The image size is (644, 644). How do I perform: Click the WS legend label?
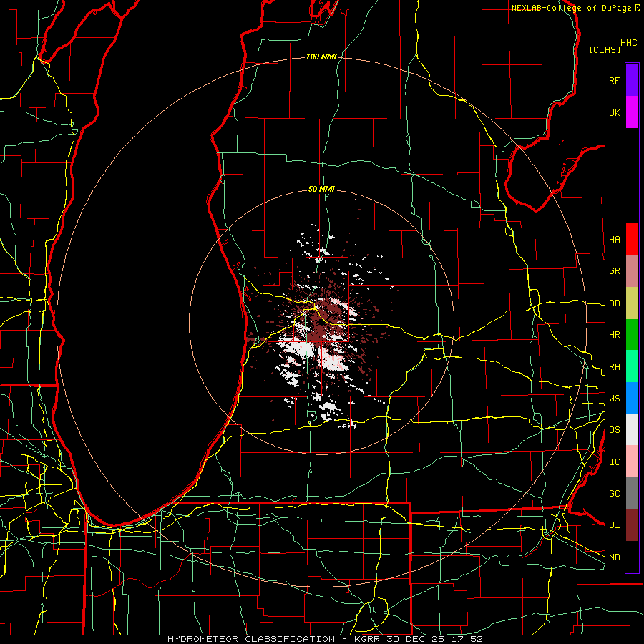click(x=614, y=399)
